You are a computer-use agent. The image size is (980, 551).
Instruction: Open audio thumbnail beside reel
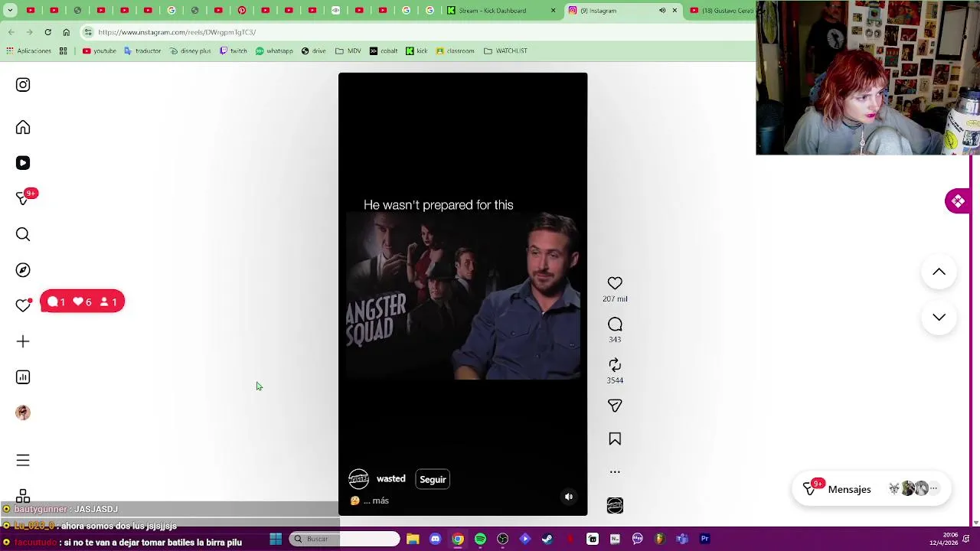click(x=615, y=506)
